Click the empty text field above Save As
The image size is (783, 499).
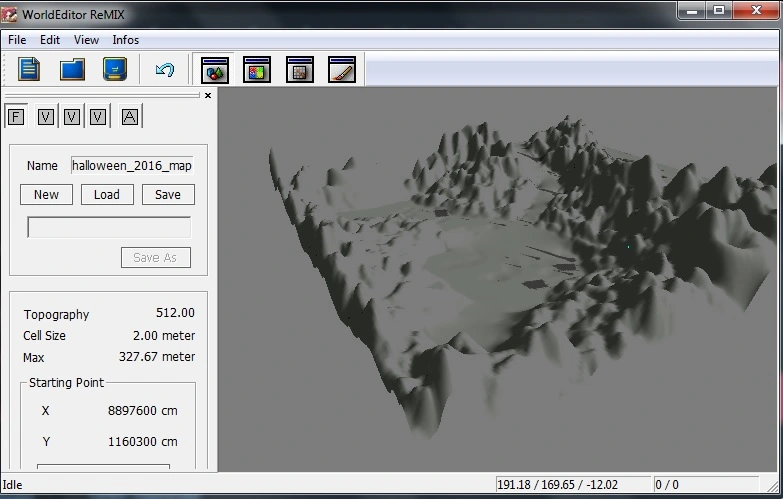[x=109, y=227]
